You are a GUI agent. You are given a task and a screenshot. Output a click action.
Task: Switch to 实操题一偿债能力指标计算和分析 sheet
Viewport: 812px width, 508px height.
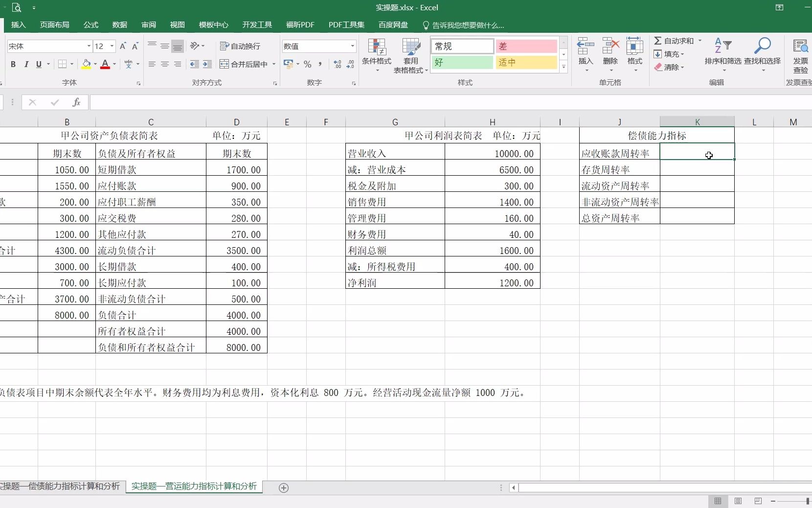click(61, 486)
